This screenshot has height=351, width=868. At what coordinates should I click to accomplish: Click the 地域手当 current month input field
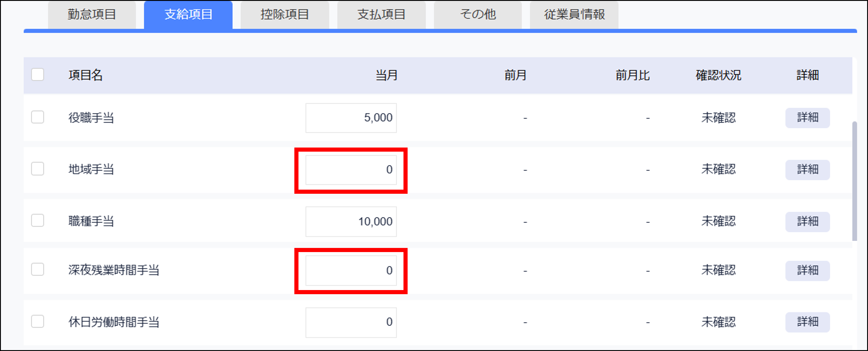pos(351,170)
